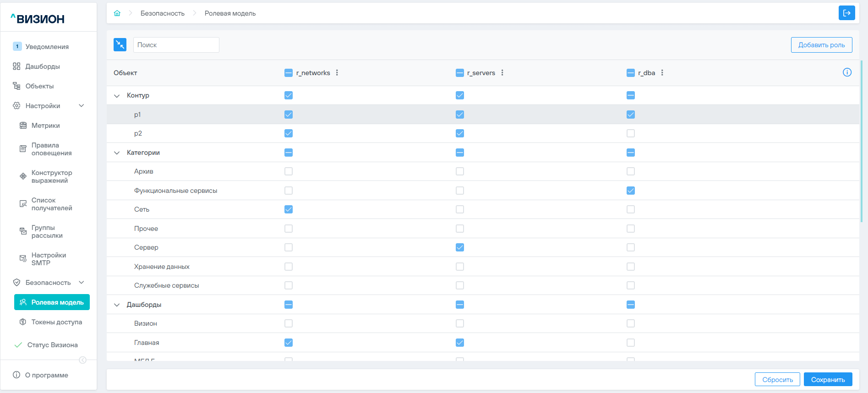Collapse the Настройки sidebar section
This screenshot has width=868, height=393.
click(82, 106)
